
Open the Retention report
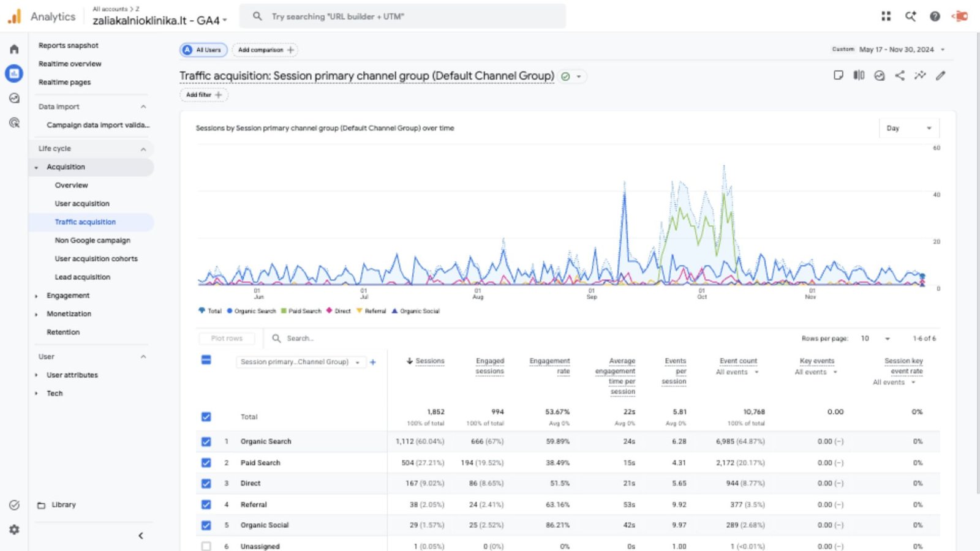(x=63, y=332)
